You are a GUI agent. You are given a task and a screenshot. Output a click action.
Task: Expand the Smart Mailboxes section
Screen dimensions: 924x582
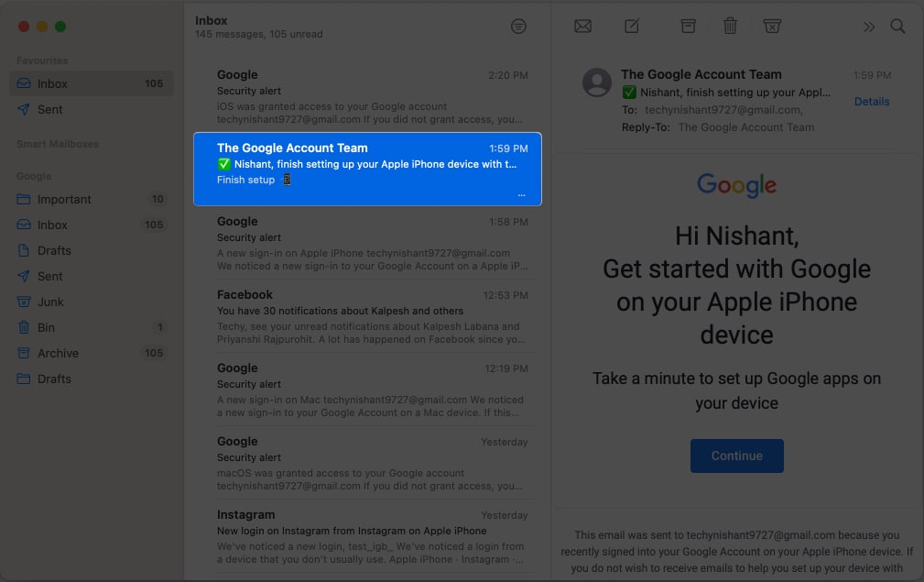click(58, 145)
